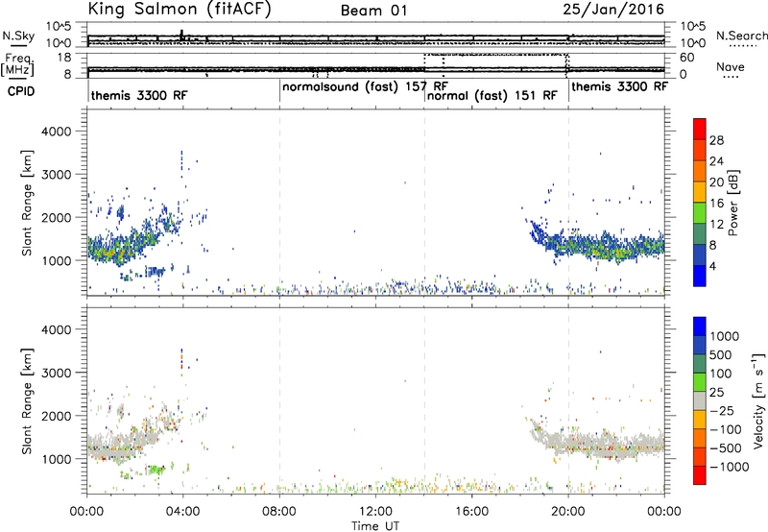Click the 'Slant Range [km]' label of the power panel
The height and width of the screenshot is (532, 768).
tap(27, 203)
